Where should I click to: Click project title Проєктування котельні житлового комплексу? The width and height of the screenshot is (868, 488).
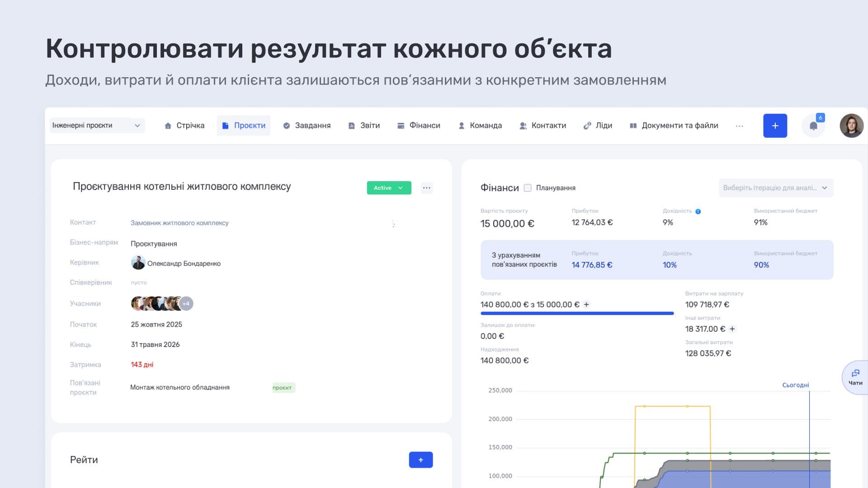182,187
